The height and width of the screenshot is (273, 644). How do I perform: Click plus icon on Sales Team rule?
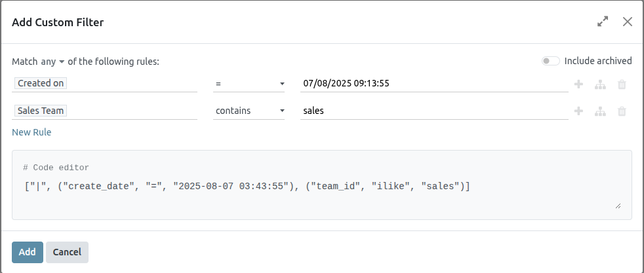click(578, 111)
